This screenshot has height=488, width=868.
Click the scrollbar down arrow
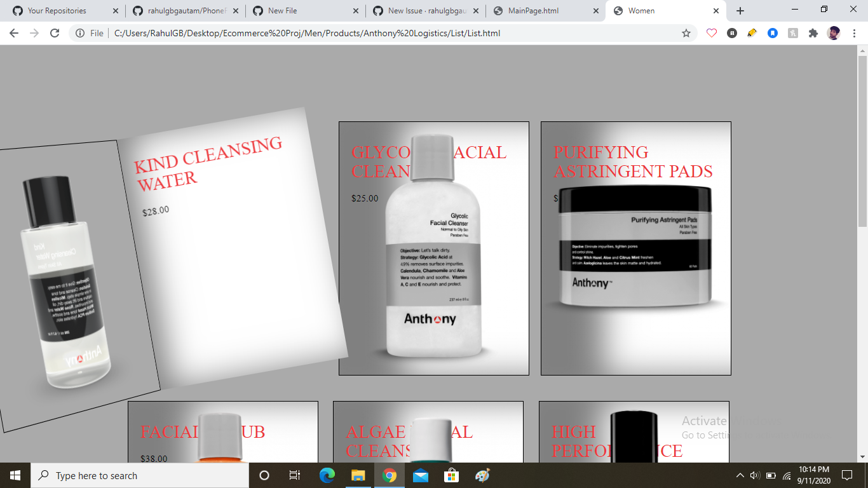coord(862,457)
